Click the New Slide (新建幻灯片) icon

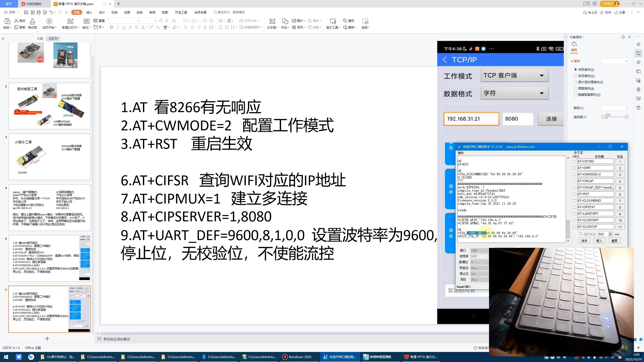(x=71, y=21)
